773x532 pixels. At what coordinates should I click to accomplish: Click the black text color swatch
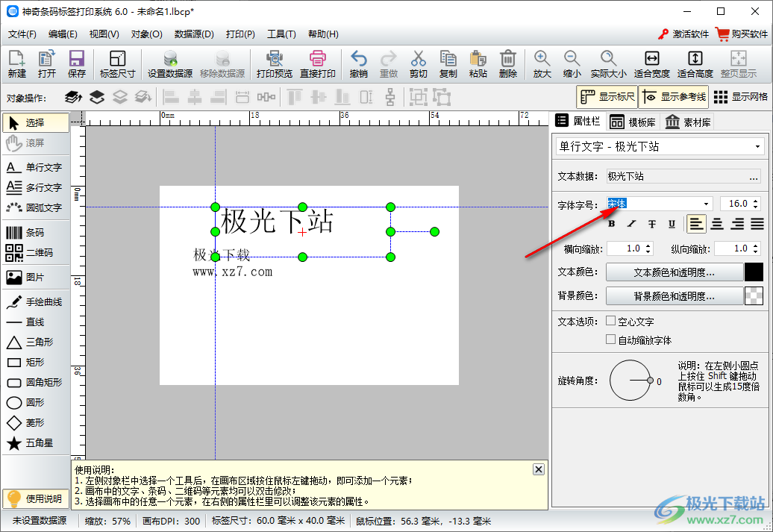pyautogui.click(x=754, y=272)
